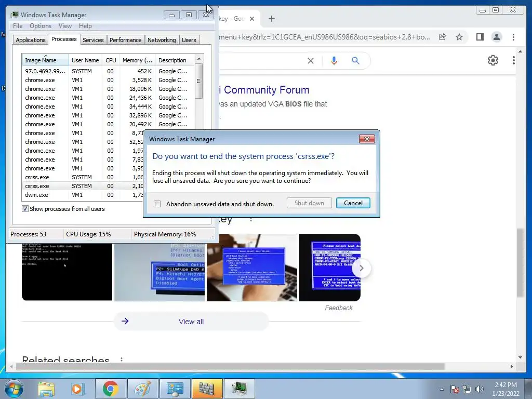Switch to the Services tab
This screenshot has height=399, width=532.
[93, 40]
